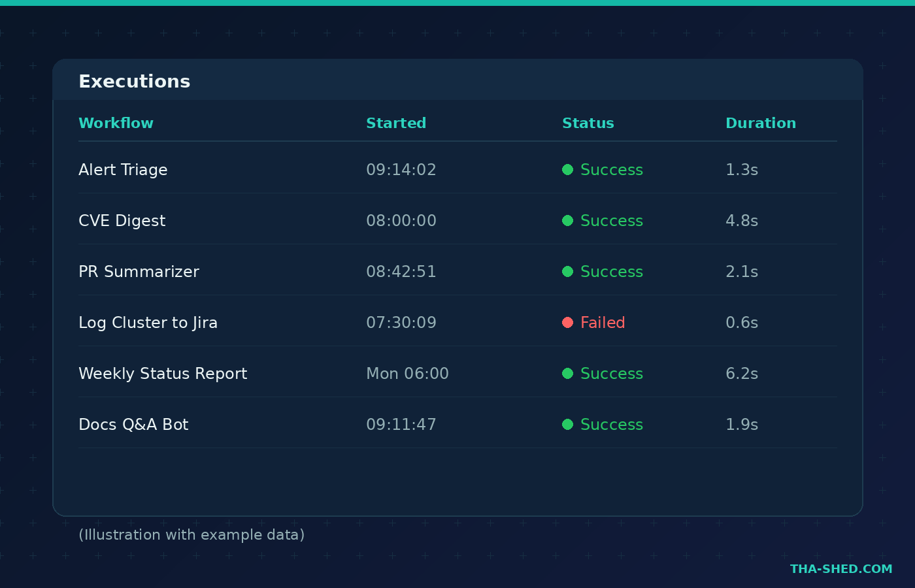Screen dimensions: 915x588
Task: Click the Mon 06:00 start time
Action: tap(408, 374)
